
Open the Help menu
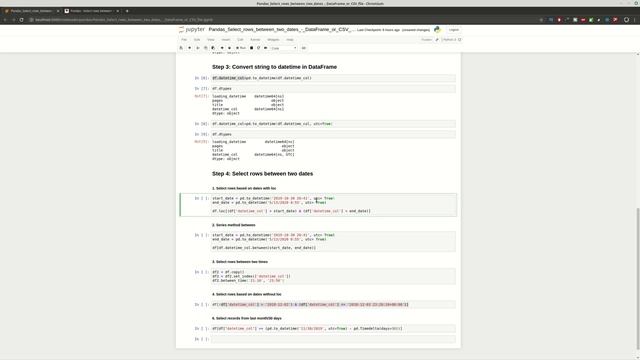(x=290, y=40)
